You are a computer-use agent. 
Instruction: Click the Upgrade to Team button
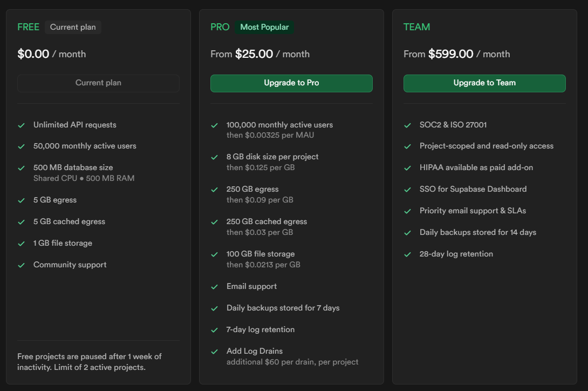click(484, 83)
